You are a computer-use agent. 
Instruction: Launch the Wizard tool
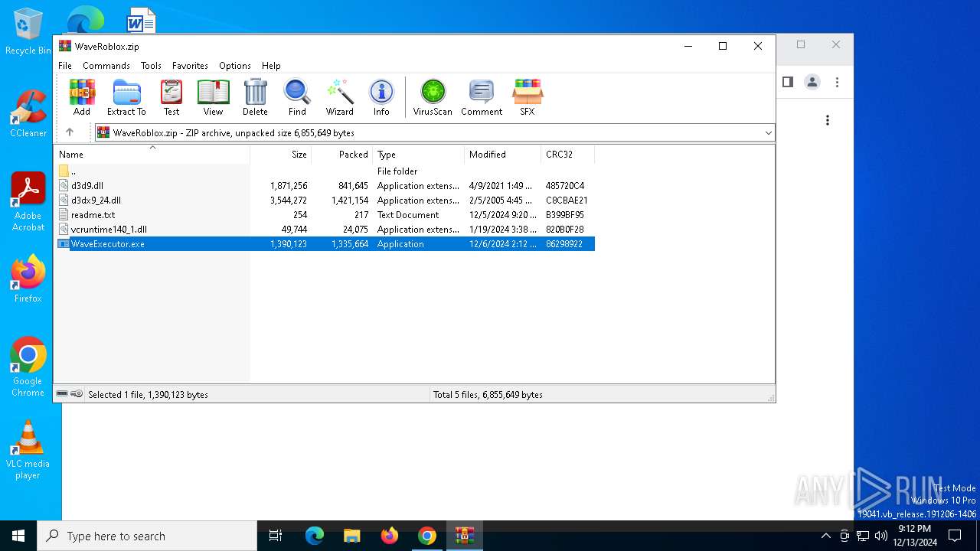point(339,97)
